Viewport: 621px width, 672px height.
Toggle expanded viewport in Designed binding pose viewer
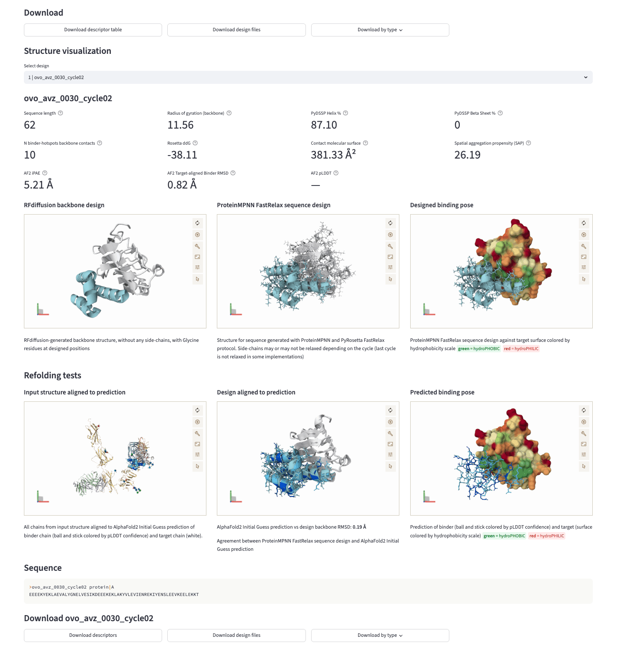(x=584, y=257)
